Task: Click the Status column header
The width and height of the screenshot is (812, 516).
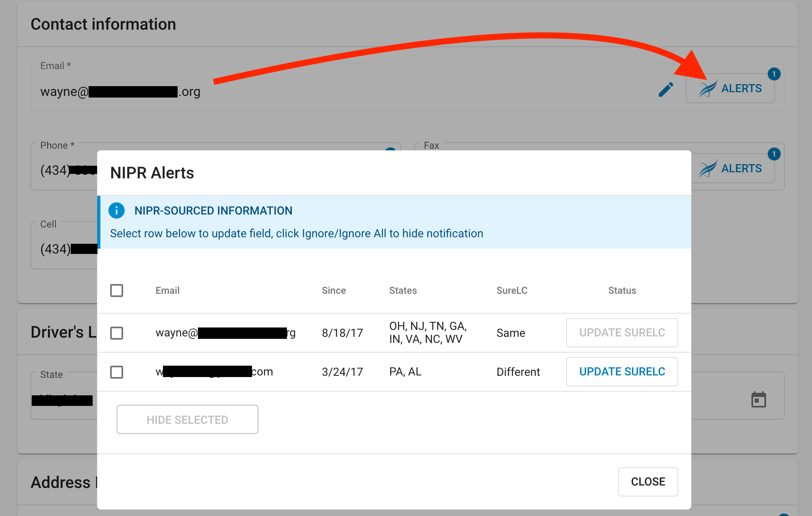Action: (x=622, y=291)
